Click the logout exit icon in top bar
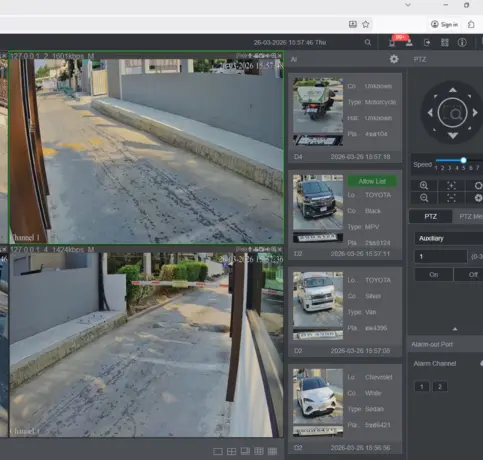Image resolution: width=483 pixels, height=460 pixels. click(427, 43)
